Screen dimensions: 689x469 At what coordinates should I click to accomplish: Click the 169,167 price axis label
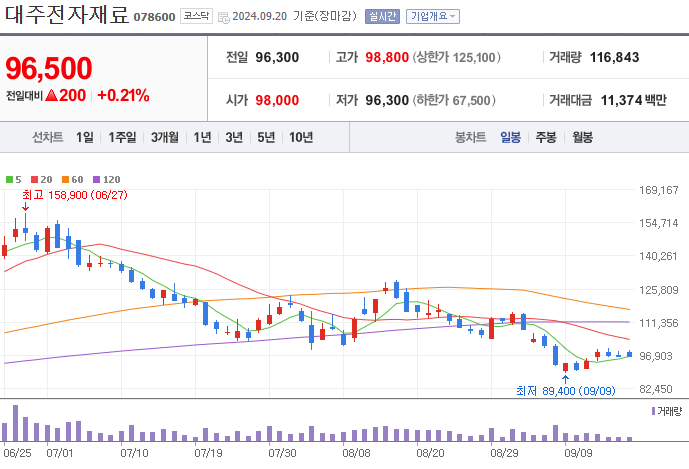[x=659, y=190]
